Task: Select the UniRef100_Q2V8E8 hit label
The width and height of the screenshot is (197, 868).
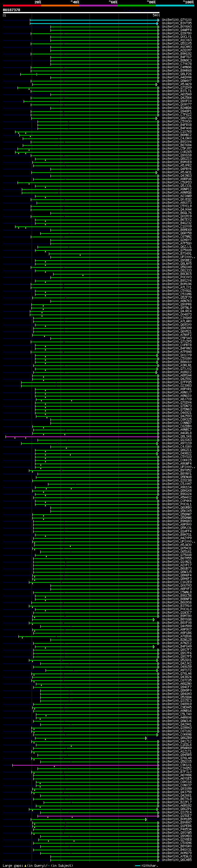Action: coord(177,840)
